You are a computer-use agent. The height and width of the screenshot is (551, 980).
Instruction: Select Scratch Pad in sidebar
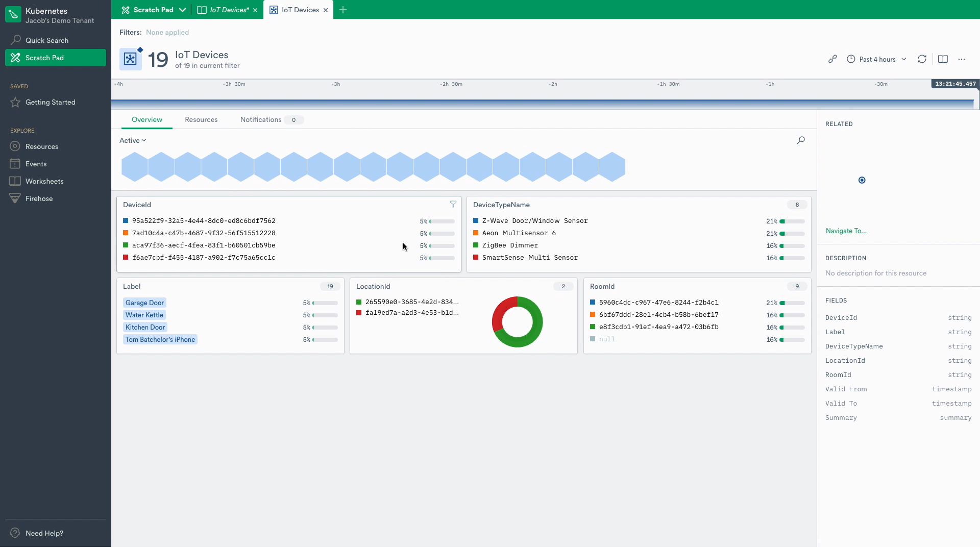tap(56, 58)
